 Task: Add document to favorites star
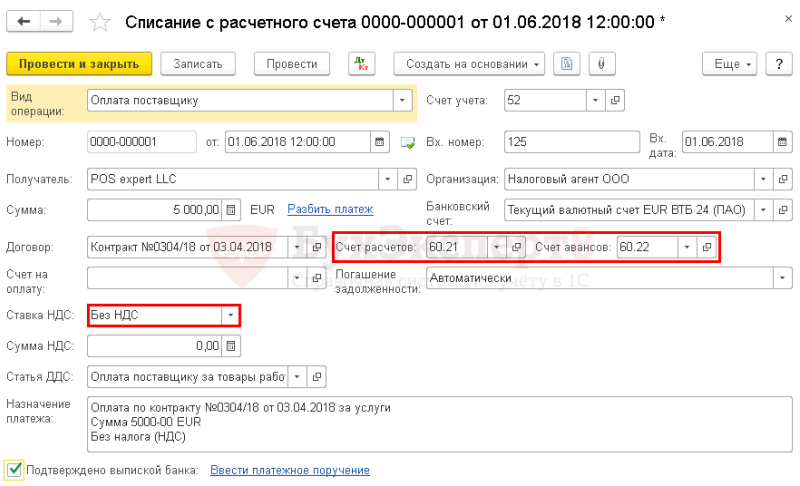tap(99, 22)
